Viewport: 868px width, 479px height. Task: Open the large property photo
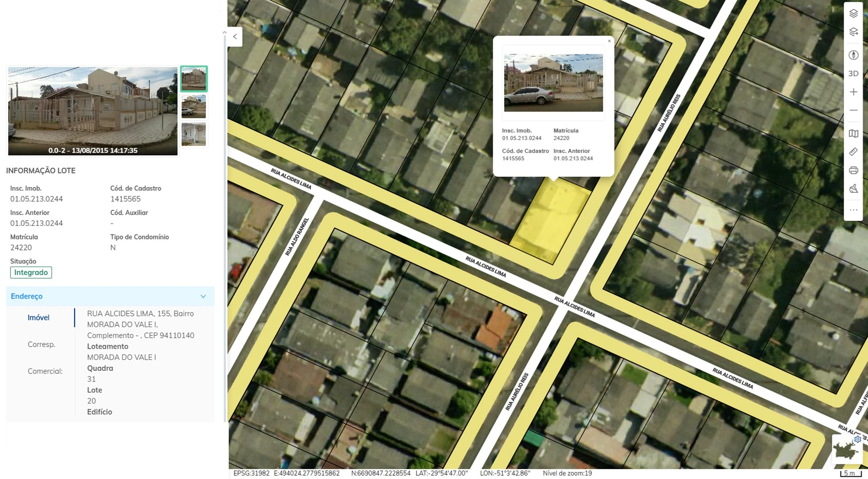[93, 111]
